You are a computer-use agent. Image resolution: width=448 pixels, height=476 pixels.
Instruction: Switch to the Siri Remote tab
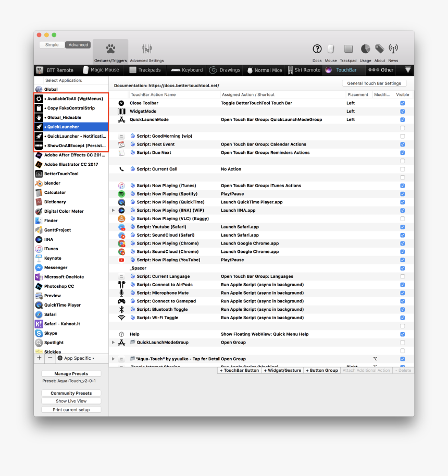point(304,70)
